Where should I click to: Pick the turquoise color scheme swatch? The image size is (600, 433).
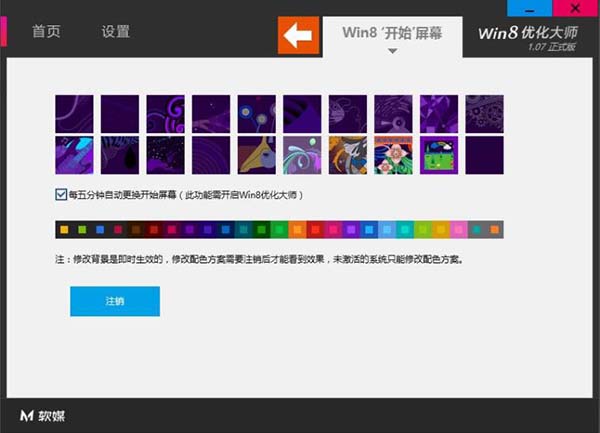tap(405, 230)
